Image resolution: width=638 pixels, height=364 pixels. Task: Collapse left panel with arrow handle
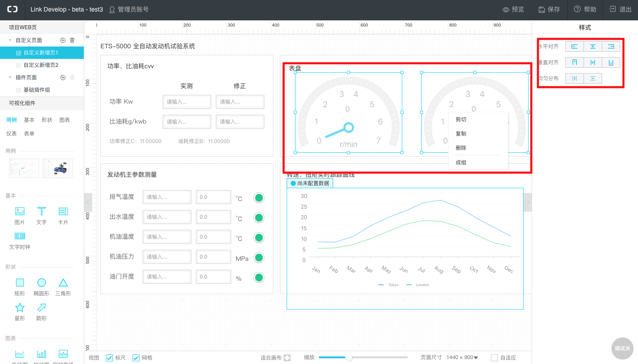88,202
